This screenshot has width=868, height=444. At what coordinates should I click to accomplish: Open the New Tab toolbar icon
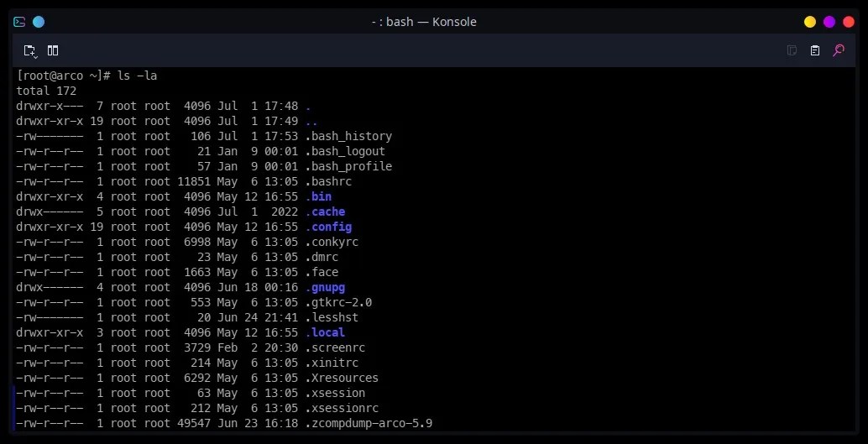coord(30,51)
